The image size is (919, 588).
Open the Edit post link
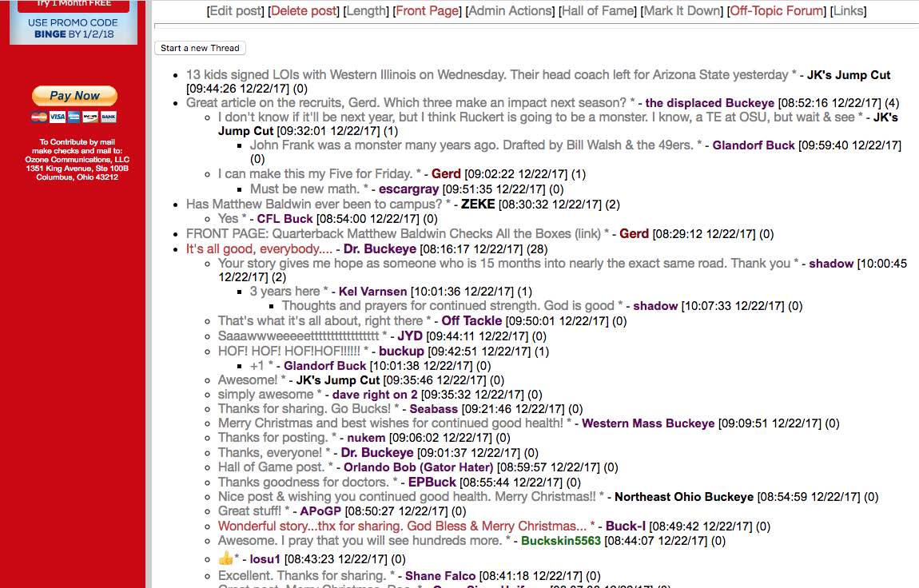click(x=236, y=10)
